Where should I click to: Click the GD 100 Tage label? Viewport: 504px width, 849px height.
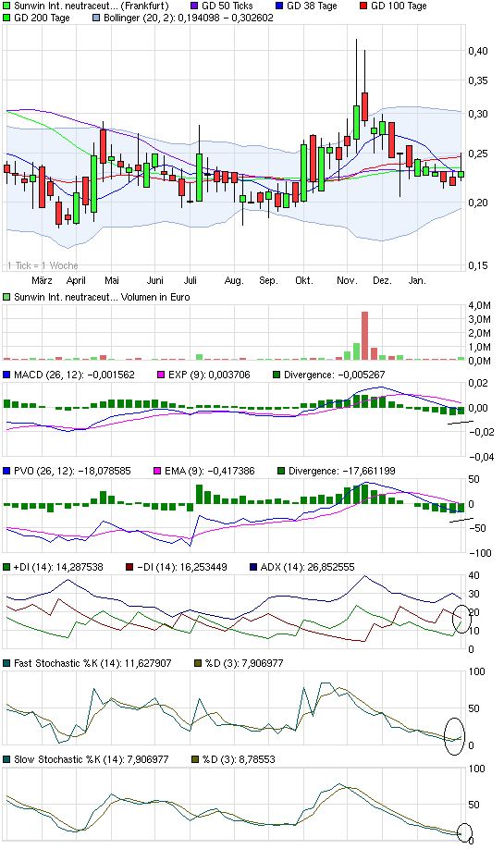399,6
